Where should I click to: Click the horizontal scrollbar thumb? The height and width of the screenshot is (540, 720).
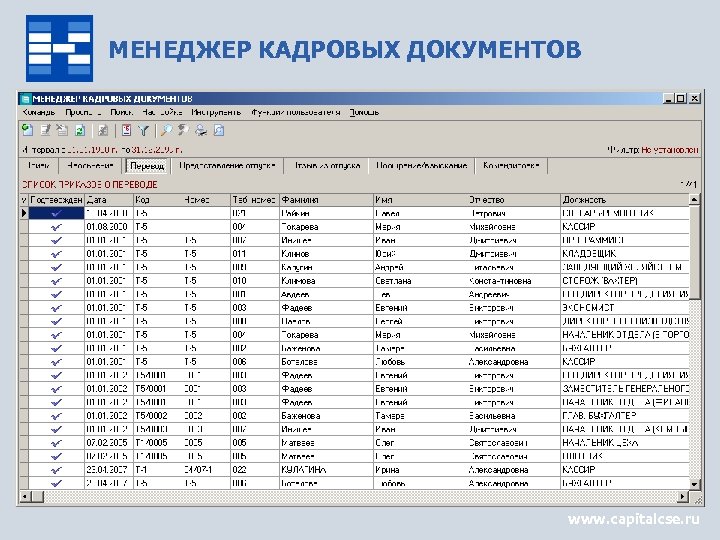(37, 496)
